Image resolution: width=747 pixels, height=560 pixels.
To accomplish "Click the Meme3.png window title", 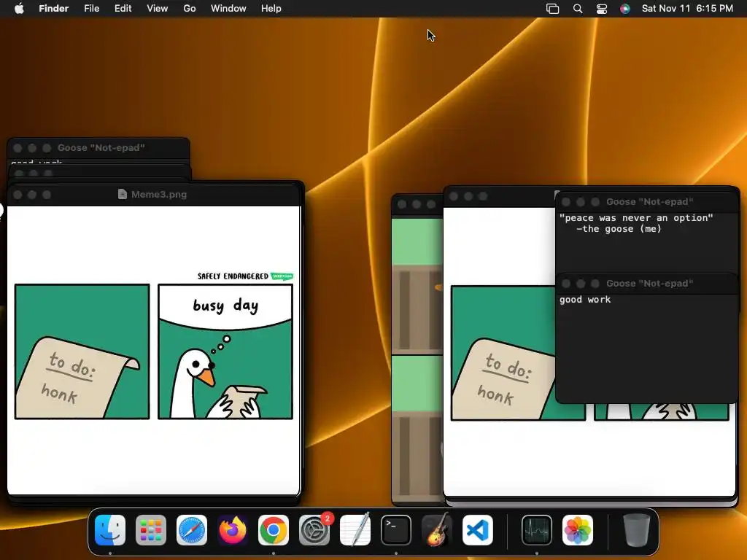I will coord(158,194).
